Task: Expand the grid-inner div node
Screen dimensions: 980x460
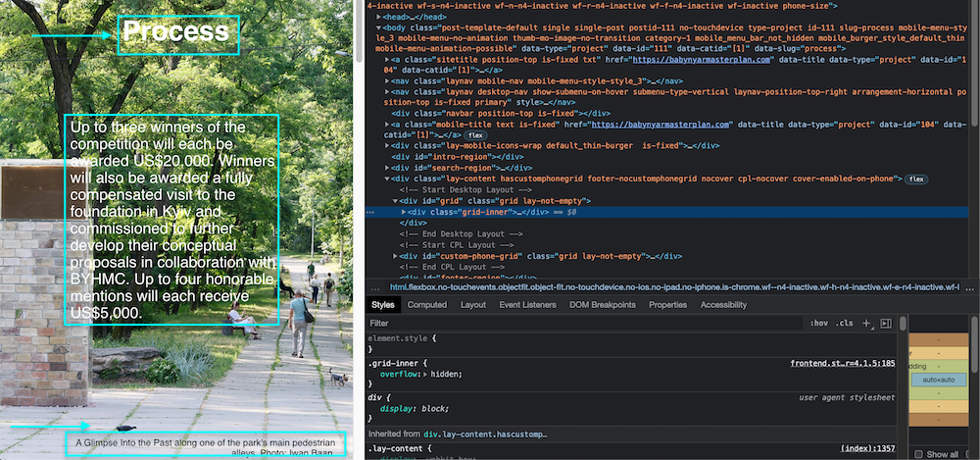Action: click(x=403, y=212)
